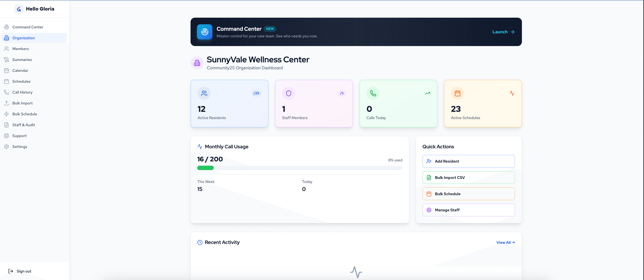
Task: Click the Add Resident quick action
Action: [x=468, y=161]
